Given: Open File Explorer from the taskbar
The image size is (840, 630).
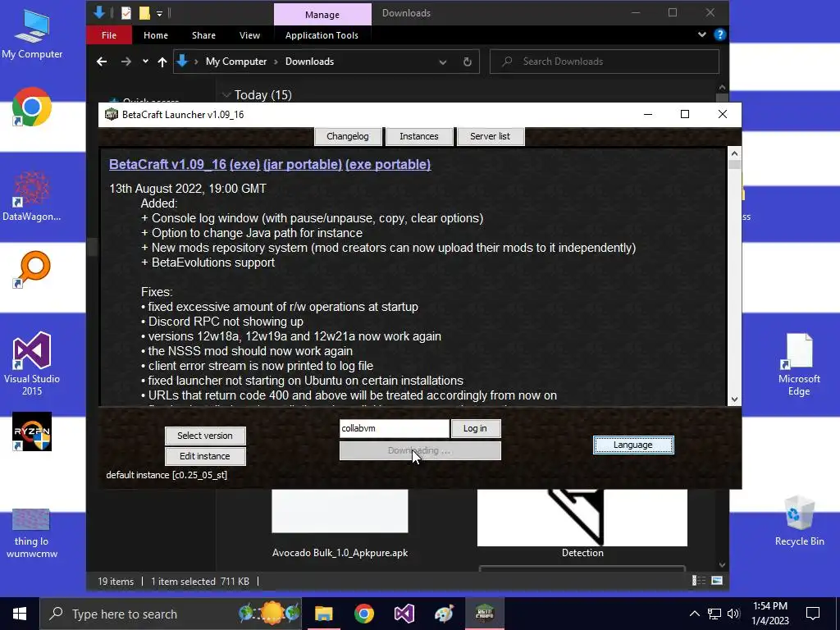Looking at the screenshot, I should tap(323, 614).
